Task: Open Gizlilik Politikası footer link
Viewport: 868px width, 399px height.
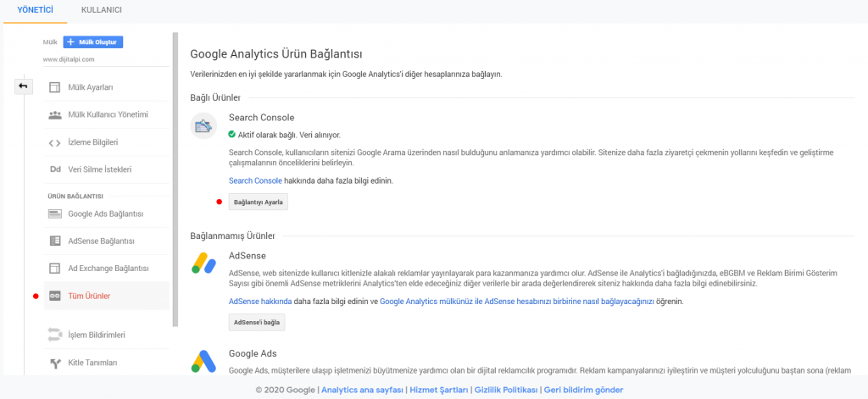Action: (506, 391)
